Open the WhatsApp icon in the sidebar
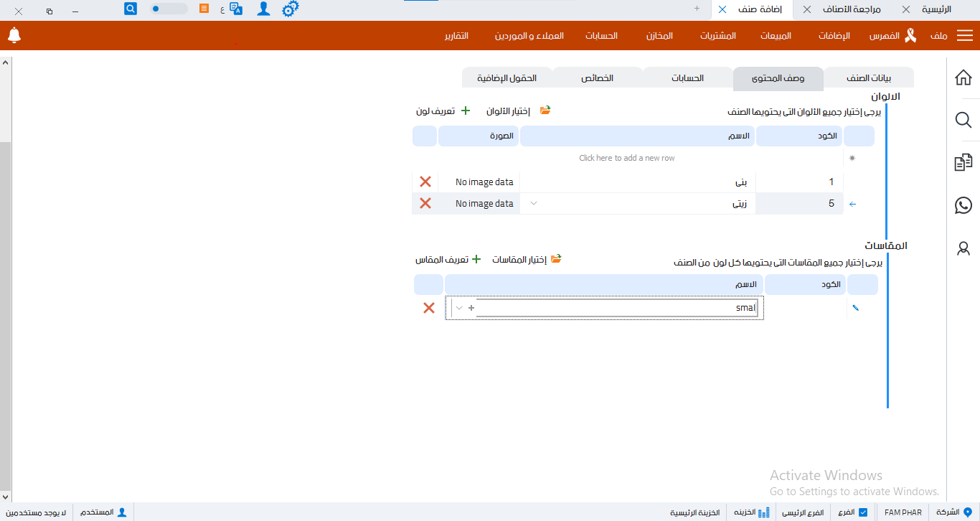The height and width of the screenshot is (521, 980). click(x=963, y=206)
